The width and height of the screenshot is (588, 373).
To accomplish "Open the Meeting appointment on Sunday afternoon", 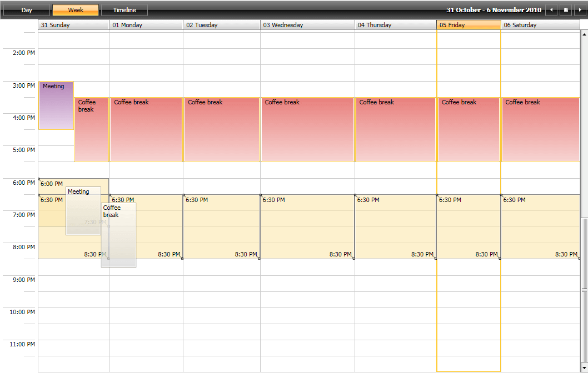I will [x=56, y=105].
